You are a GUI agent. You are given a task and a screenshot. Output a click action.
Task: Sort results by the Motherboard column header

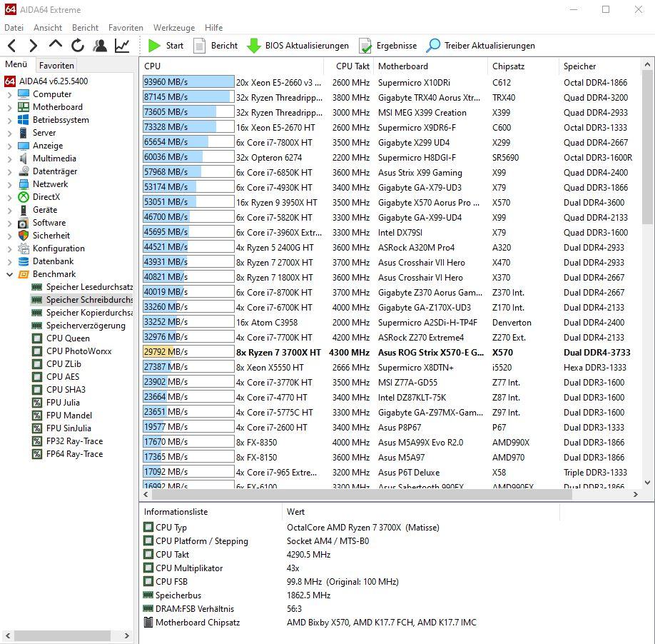click(x=430, y=66)
